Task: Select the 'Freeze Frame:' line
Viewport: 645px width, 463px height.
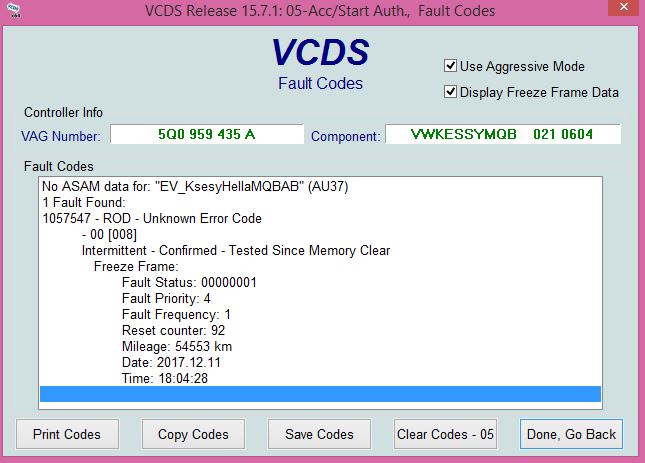Action: tap(136, 266)
